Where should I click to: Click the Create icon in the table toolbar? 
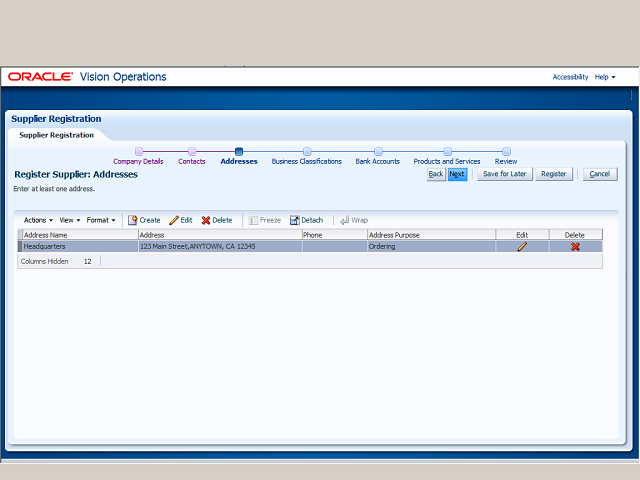(x=132, y=220)
